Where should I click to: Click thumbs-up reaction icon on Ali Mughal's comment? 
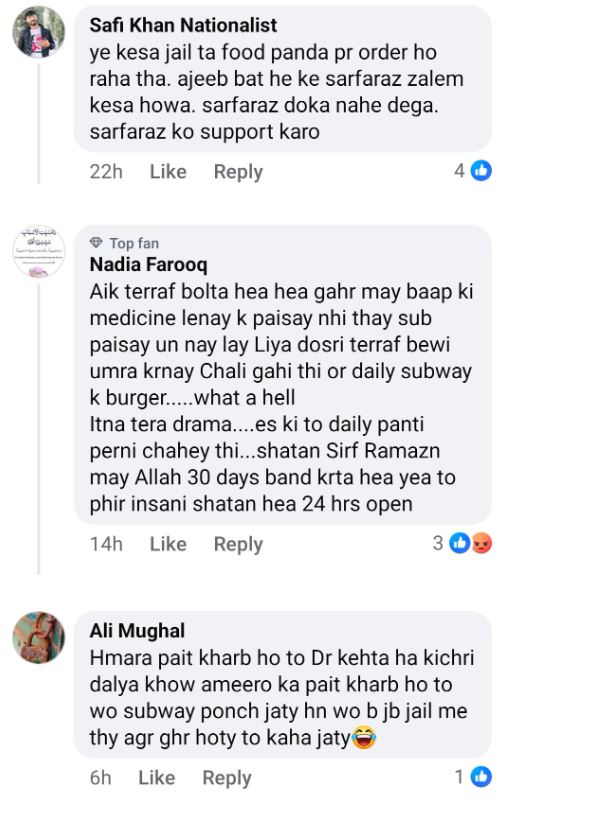tap(481, 777)
